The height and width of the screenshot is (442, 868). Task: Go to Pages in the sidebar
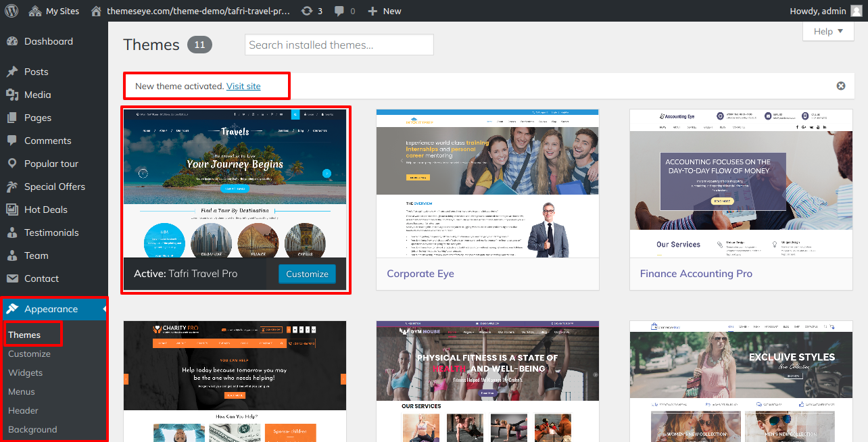38,118
